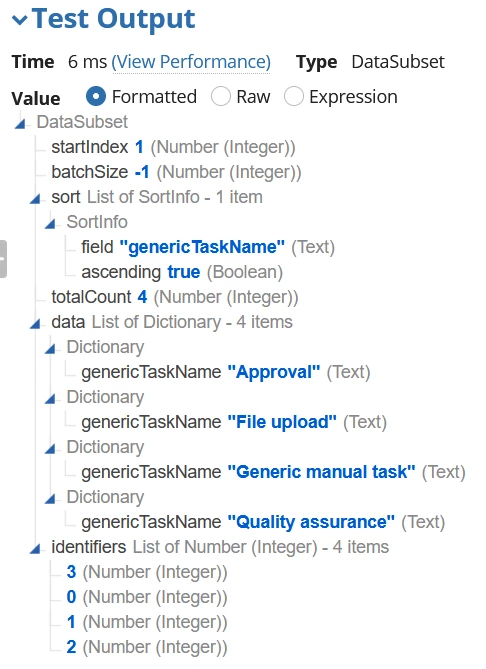Collapse the DataSubset root node triangle
The image size is (486, 669).
click(x=20, y=124)
